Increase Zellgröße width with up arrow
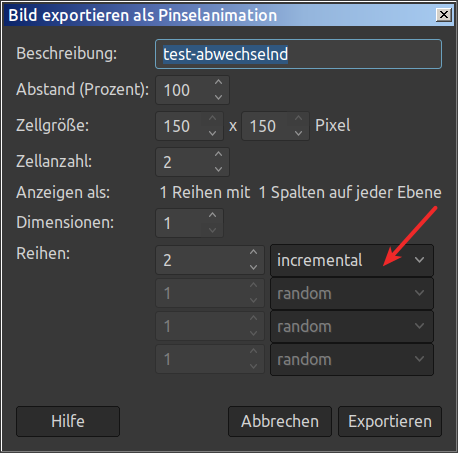Viewport: 458px width, 453px height. (212, 118)
